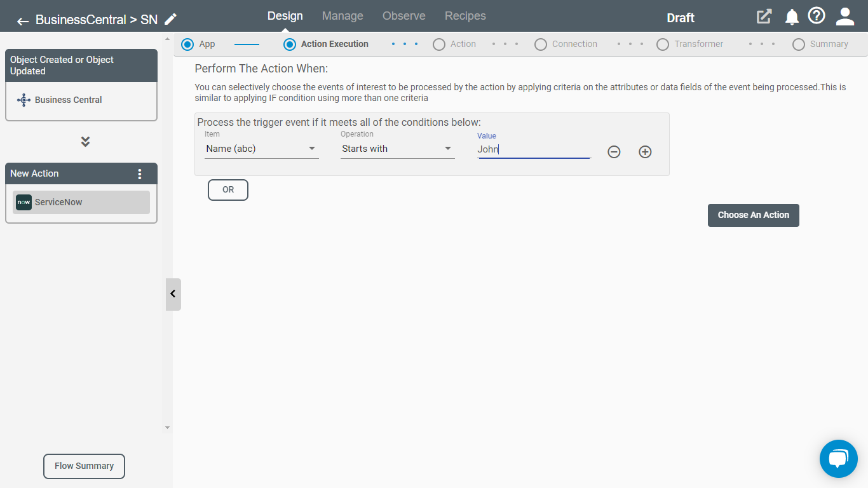Switch to the Design tab
The image size is (868, 488).
pyautogui.click(x=285, y=16)
